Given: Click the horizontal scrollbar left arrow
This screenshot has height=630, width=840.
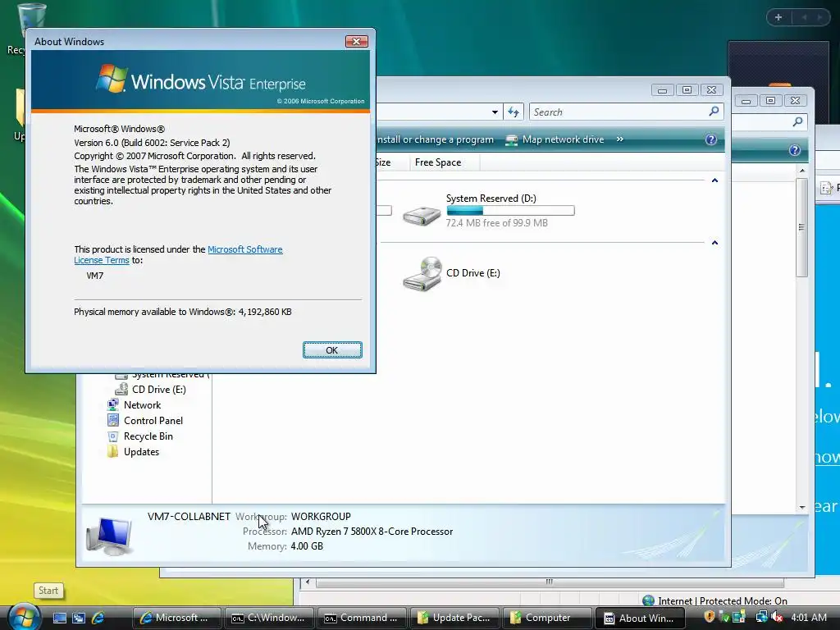Looking at the screenshot, I should click(308, 582).
